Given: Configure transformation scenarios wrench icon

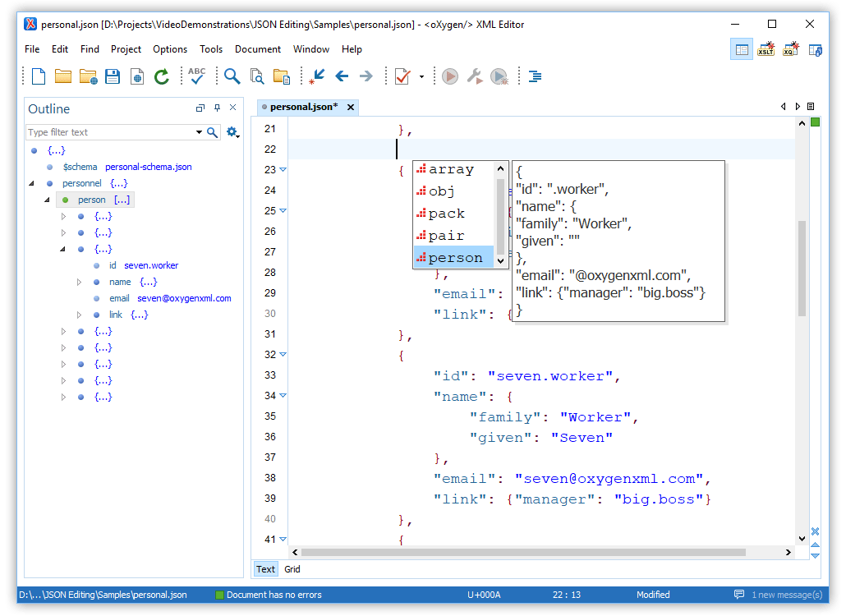Looking at the screenshot, I should click(x=475, y=76).
